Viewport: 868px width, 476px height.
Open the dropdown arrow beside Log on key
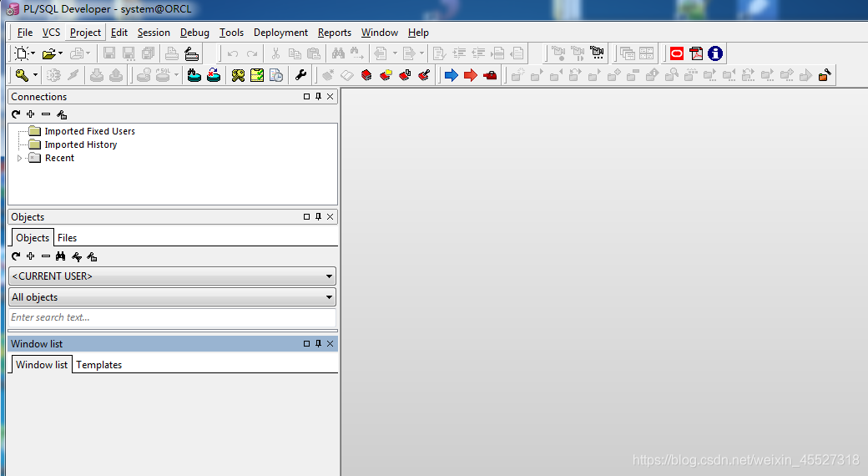pos(35,75)
